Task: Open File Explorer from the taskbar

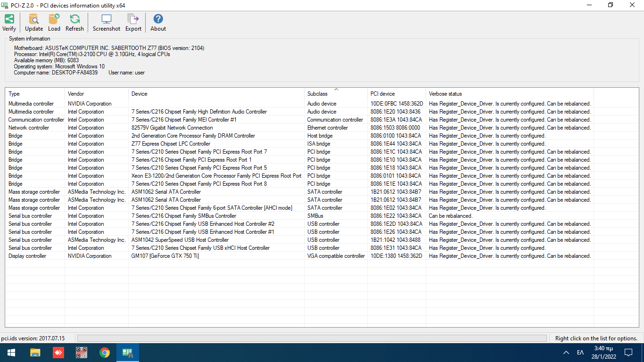Action: pyautogui.click(x=35, y=353)
